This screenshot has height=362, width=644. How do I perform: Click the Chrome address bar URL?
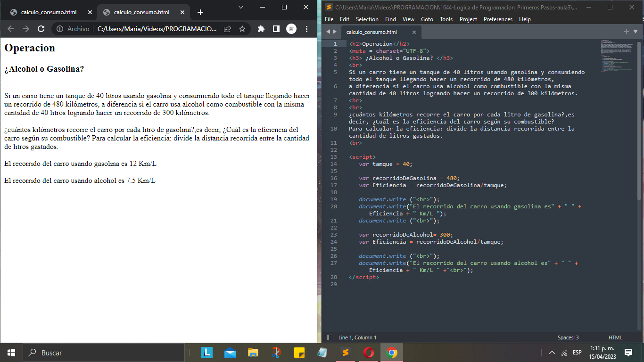[x=157, y=29]
